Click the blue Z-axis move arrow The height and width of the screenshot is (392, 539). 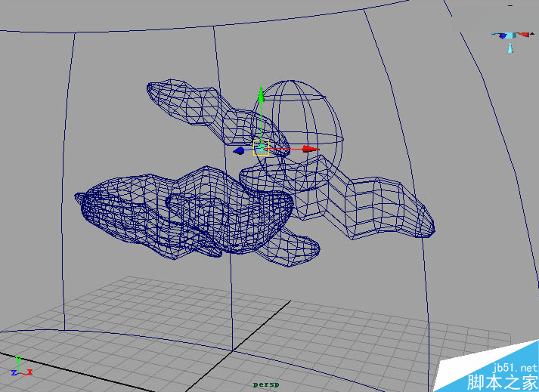click(x=239, y=150)
